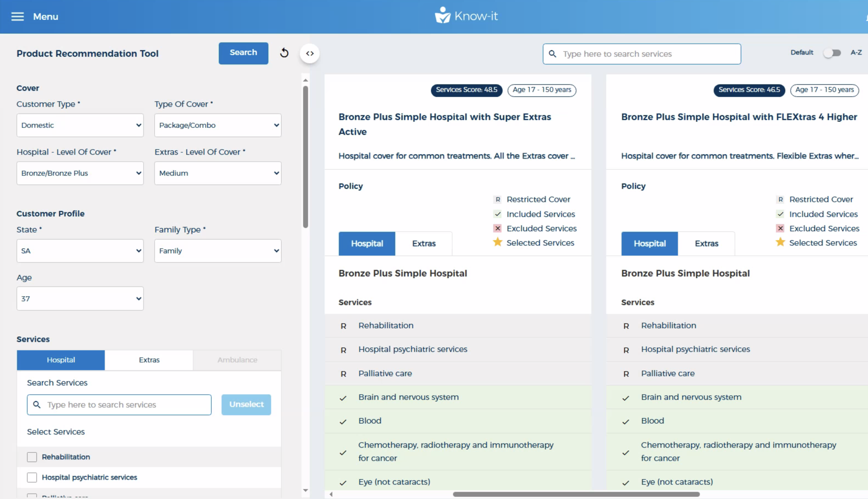
Task: Click the reset refresh arrow icon
Action: click(284, 53)
